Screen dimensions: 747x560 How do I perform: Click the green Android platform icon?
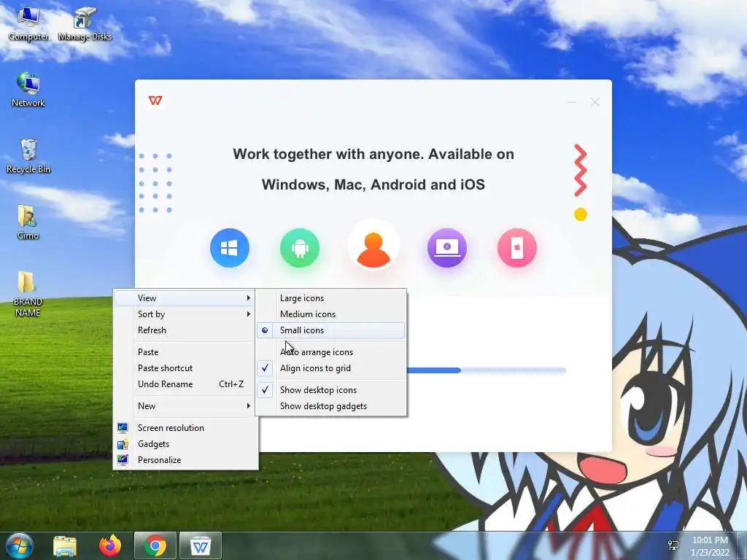tap(300, 248)
